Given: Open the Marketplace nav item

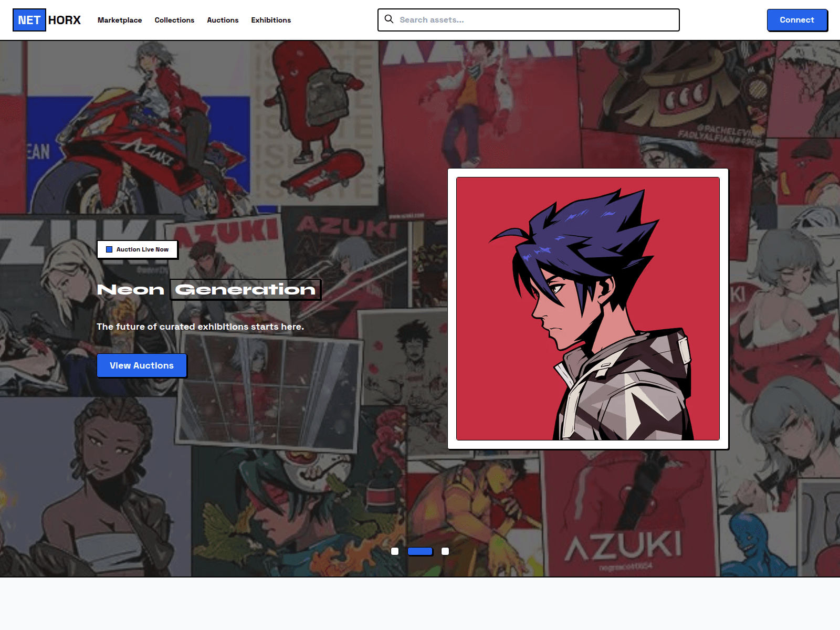Looking at the screenshot, I should coord(120,20).
